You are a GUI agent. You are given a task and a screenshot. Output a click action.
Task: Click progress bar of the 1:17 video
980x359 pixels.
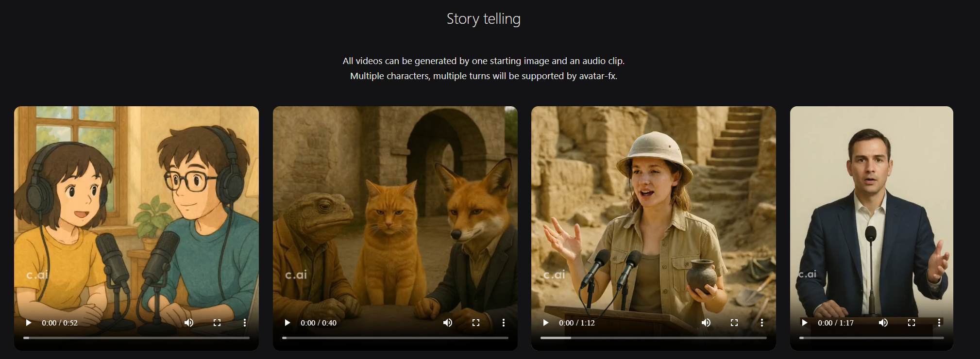click(872, 338)
